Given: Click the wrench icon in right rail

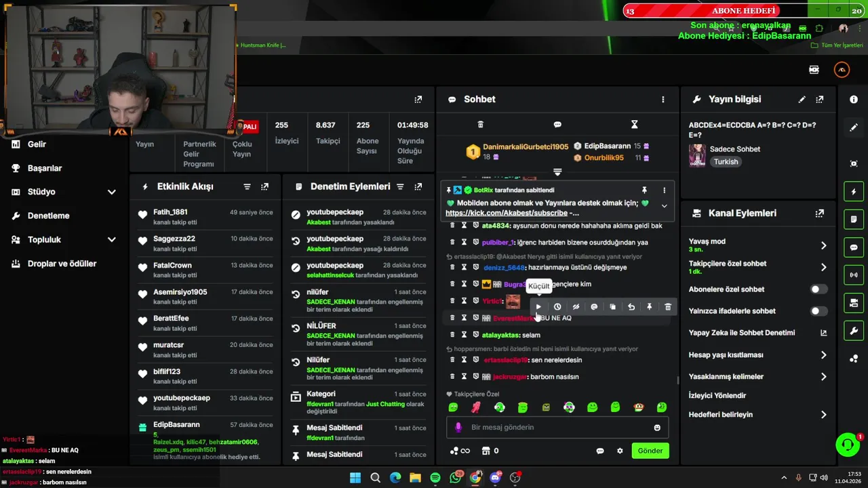Looking at the screenshot, I should 854,331.
